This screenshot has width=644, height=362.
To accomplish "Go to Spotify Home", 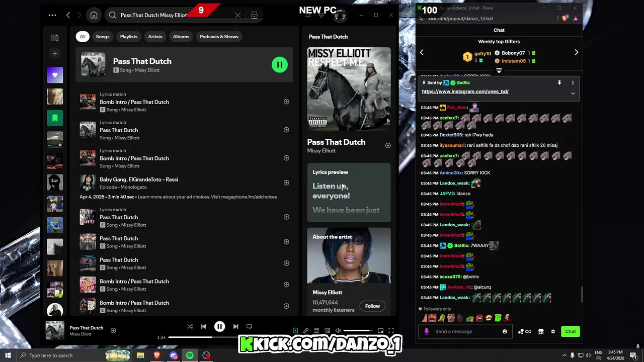I will click(94, 15).
